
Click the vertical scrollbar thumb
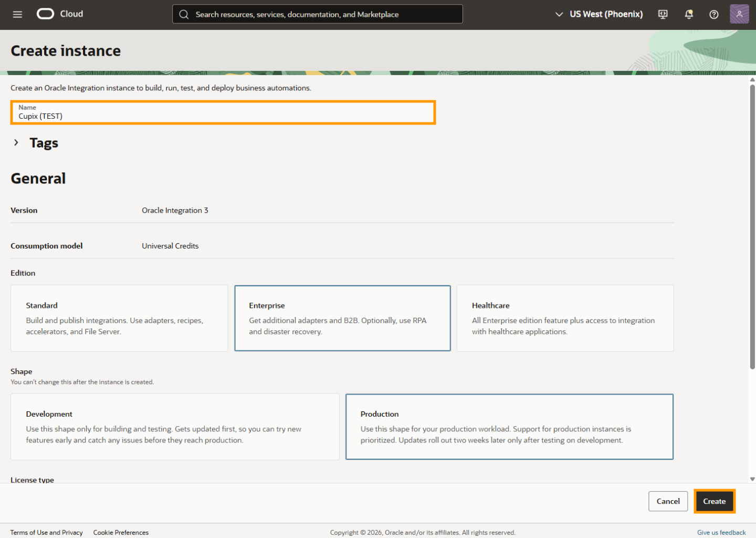pos(752,227)
